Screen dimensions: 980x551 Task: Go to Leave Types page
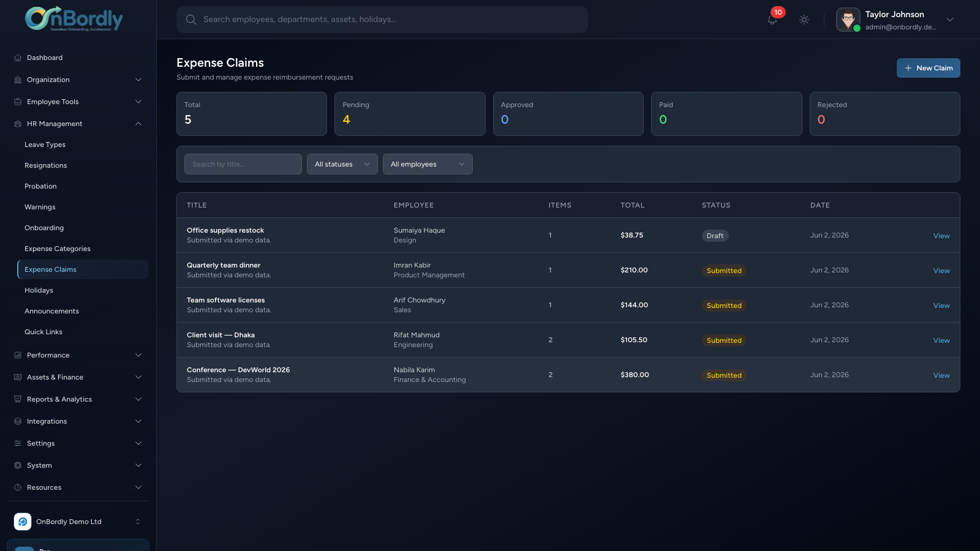pos(83,144)
